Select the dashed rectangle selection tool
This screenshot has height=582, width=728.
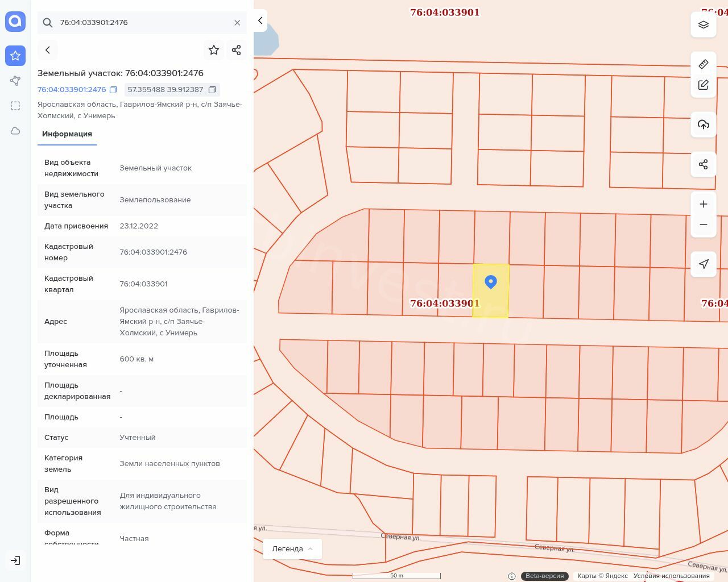coord(15,106)
